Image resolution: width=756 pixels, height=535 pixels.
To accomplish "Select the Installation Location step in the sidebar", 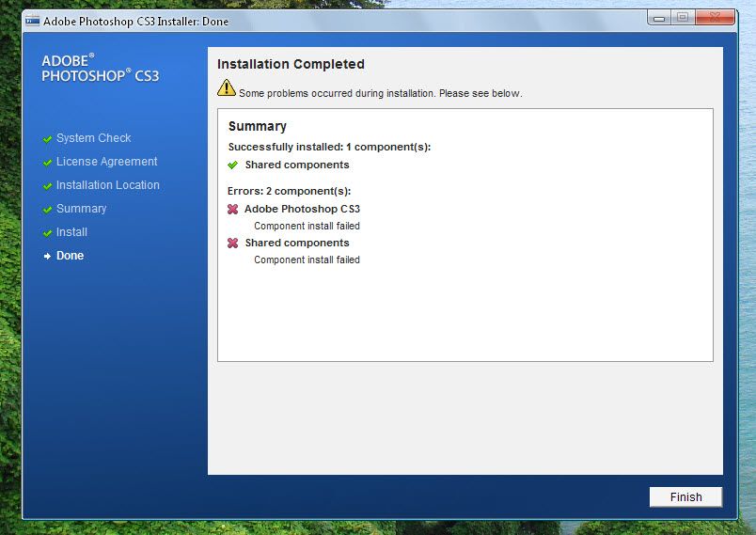I will (107, 185).
